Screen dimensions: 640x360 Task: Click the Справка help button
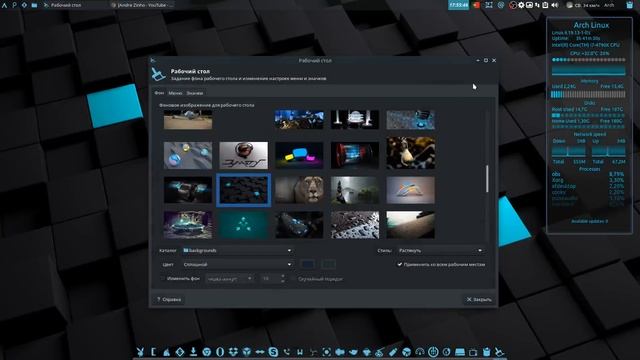pos(169,299)
